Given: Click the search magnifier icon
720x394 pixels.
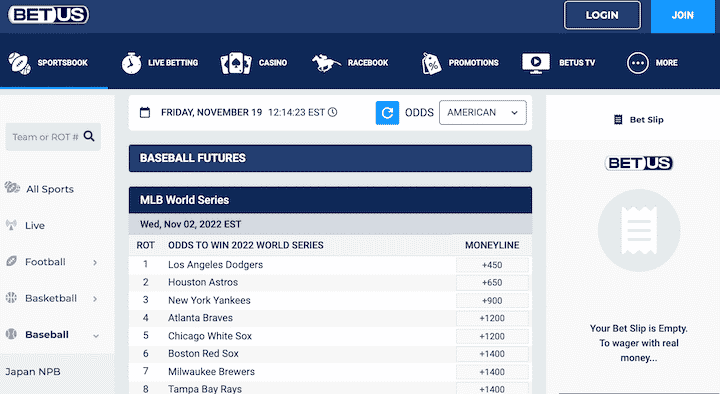Looking at the screenshot, I should point(89,136).
